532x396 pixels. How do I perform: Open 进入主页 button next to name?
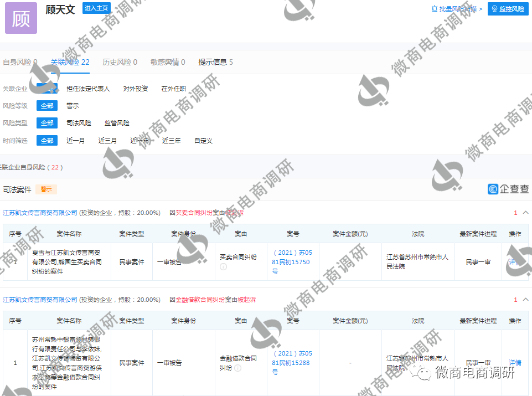[x=96, y=8]
